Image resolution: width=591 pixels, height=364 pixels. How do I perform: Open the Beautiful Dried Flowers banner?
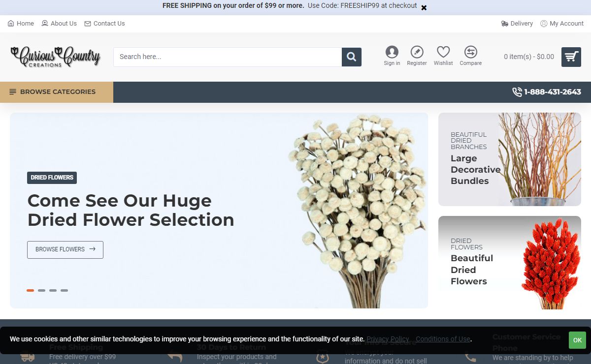(510, 262)
